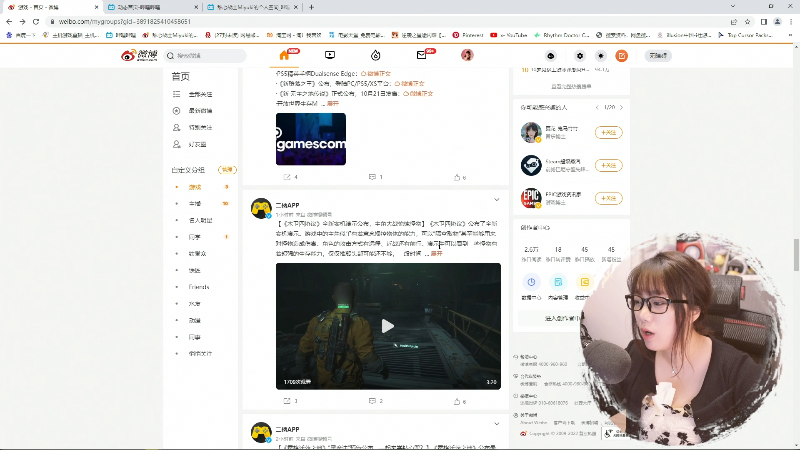Screen dimensions: 800x450
Task: Select 最新微博 in the left sidebar
Action: tap(200, 111)
